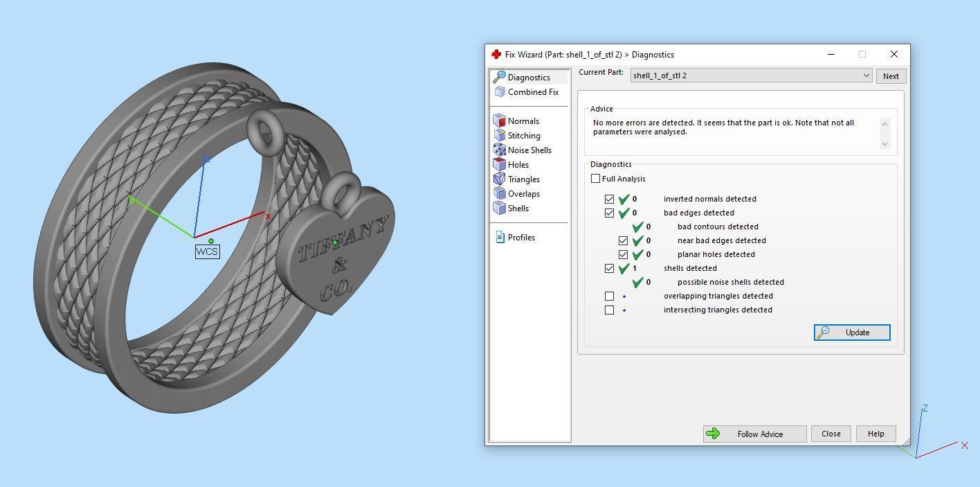The width and height of the screenshot is (980, 487).
Task: Open the Stitching fix page
Action: [524, 135]
